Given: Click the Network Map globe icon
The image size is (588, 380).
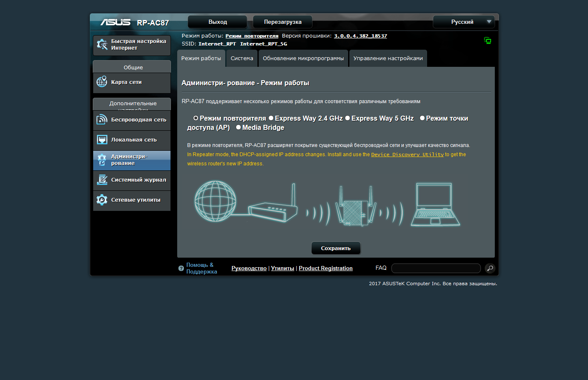Looking at the screenshot, I should pyautogui.click(x=102, y=81).
